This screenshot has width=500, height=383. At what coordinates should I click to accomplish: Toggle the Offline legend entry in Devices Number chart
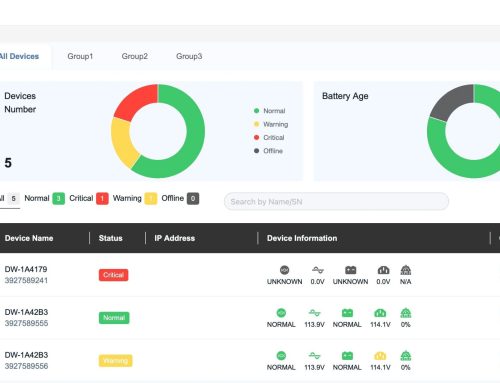pos(268,151)
